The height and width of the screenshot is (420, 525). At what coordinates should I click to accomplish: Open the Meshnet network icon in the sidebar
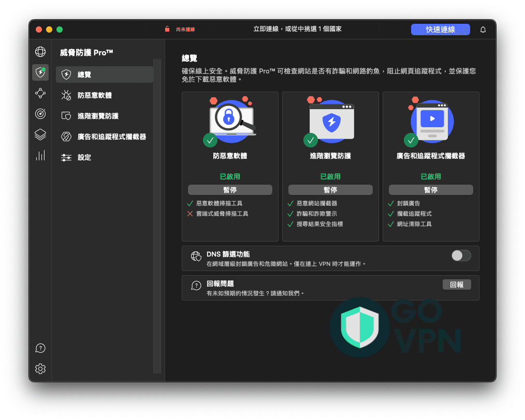(40, 93)
